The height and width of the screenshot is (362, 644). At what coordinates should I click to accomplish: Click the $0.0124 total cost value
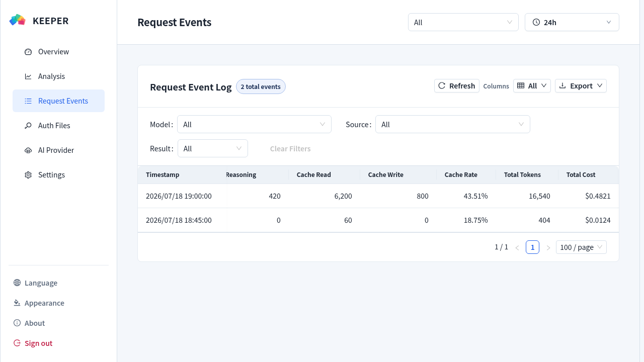598,220
